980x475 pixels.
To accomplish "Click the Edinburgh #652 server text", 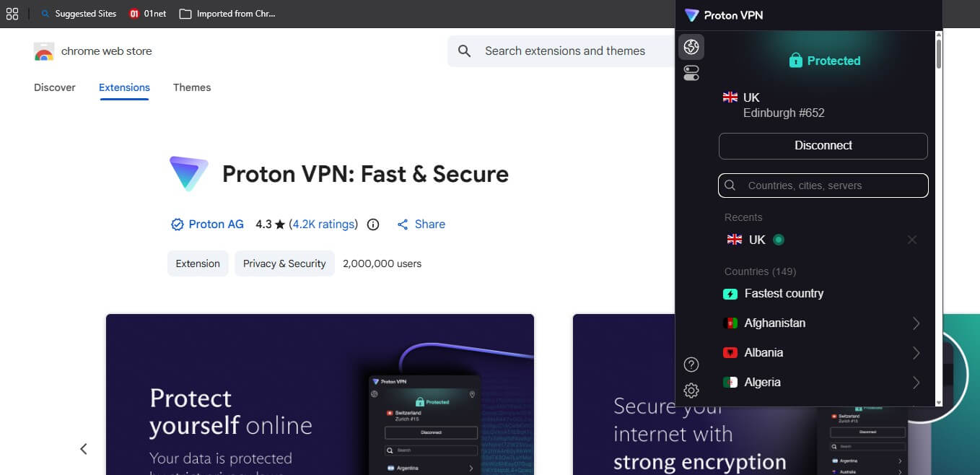I will pyautogui.click(x=784, y=113).
